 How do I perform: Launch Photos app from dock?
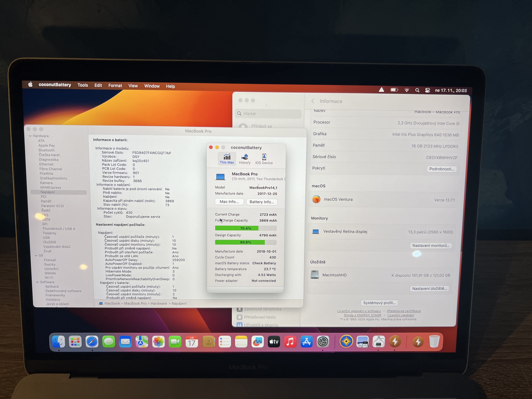(158, 342)
